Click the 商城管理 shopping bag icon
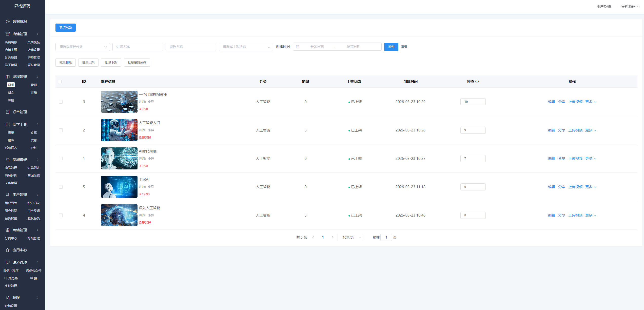The width and height of the screenshot is (644, 310). pos(8,160)
